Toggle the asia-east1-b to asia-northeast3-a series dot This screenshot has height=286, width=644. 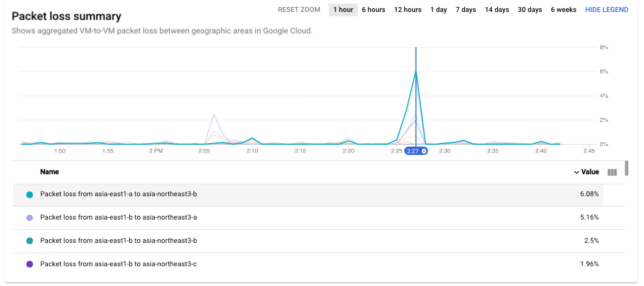click(x=30, y=218)
